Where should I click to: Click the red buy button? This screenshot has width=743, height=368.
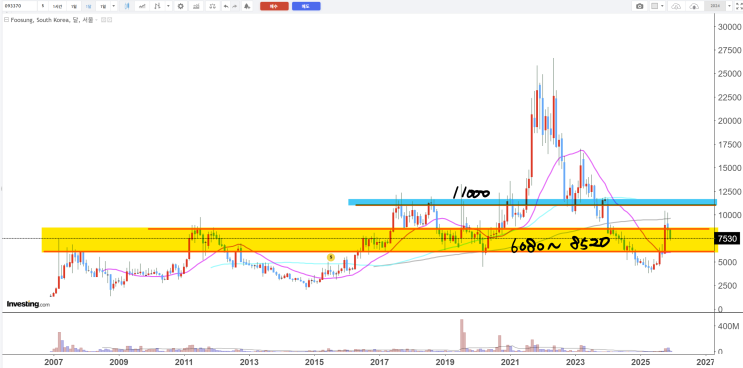[x=274, y=6]
